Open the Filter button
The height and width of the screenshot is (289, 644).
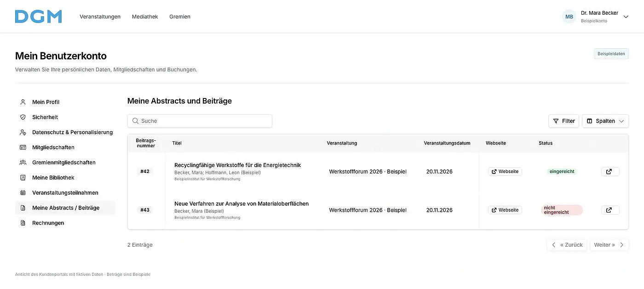563,121
